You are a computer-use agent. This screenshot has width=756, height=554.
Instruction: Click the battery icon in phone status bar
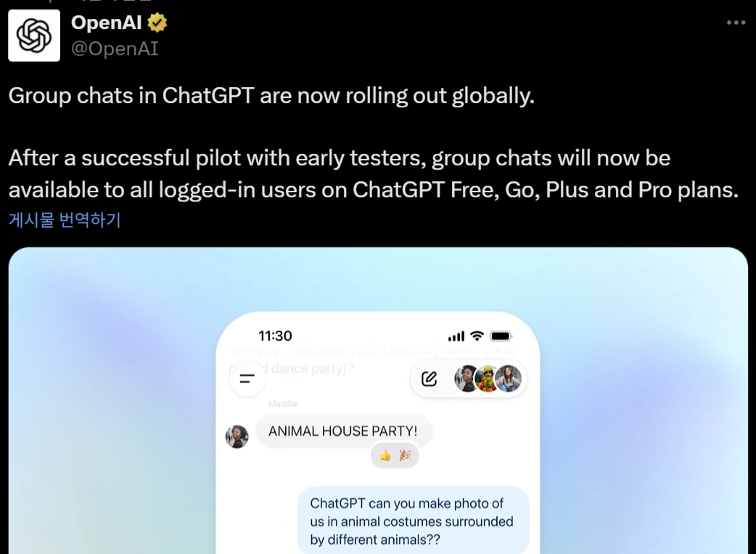pyautogui.click(x=501, y=336)
